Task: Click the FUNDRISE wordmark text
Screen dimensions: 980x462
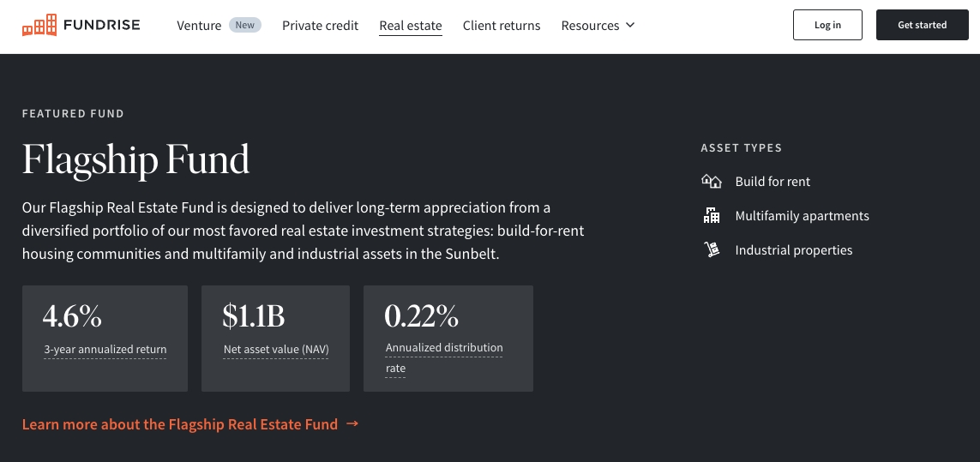Action: click(x=101, y=26)
